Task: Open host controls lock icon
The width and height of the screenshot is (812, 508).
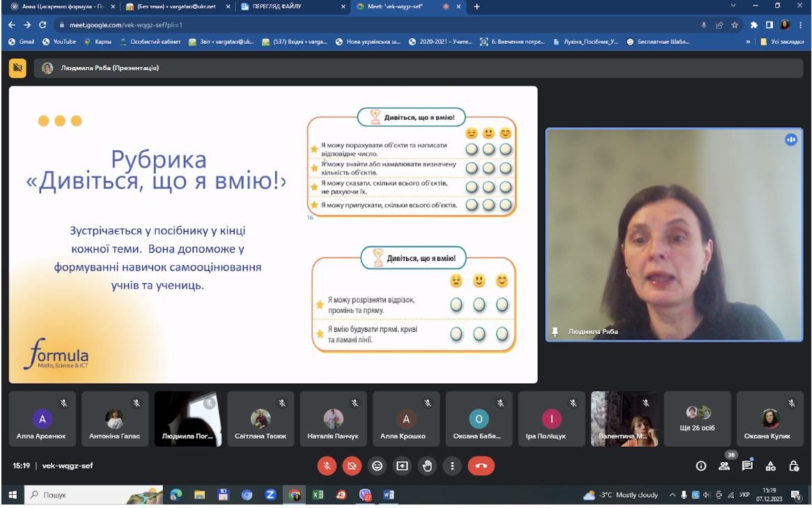Action: point(793,466)
